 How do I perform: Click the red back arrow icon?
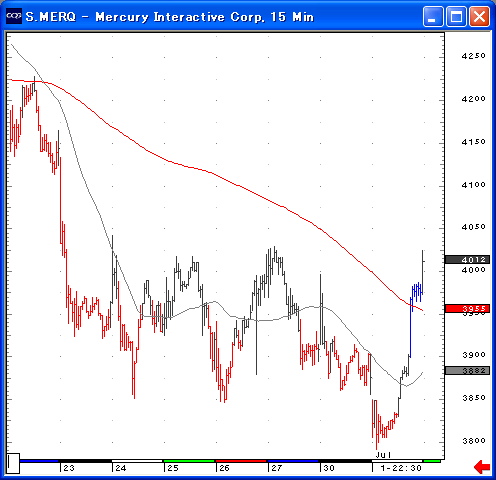point(482,467)
